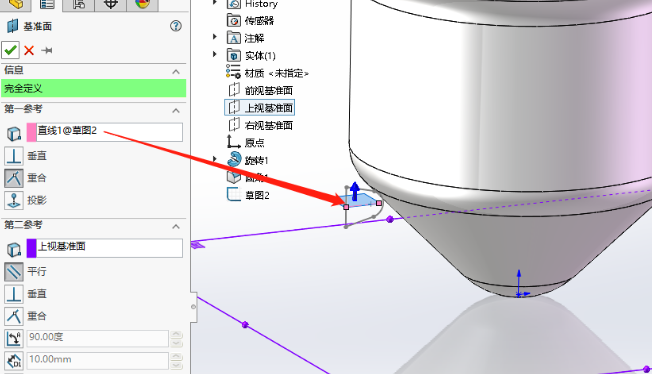Viewport: 652px width, 374px height.
Task: Click the 材质 material icon
Action: tap(233, 71)
